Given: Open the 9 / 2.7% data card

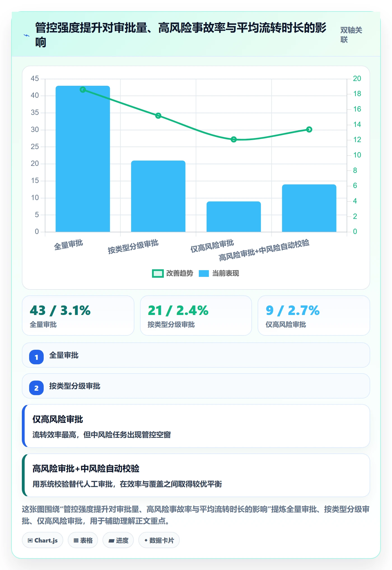Looking at the screenshot, I should [x=314, y=316].
